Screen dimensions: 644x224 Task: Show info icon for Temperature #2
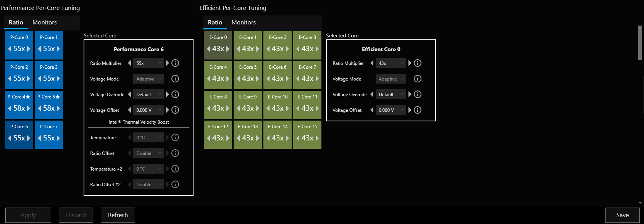tap(175, 169)
